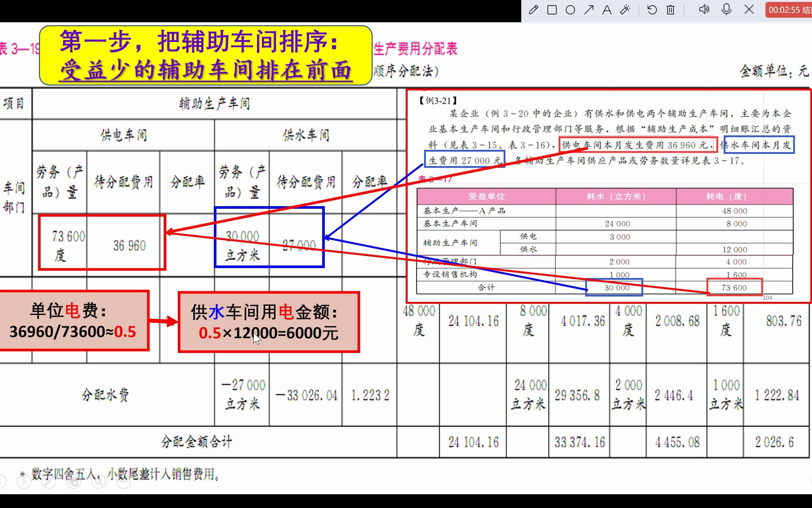This screenshot has height=508, width=812.
Task: Select the circle annotation tool
Action: [x=570, y=10]
